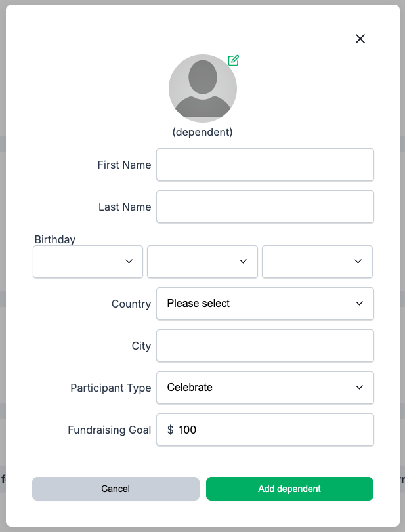Click the 'Participant Type' label text
The image size is (405, 532).
(111, 388)
